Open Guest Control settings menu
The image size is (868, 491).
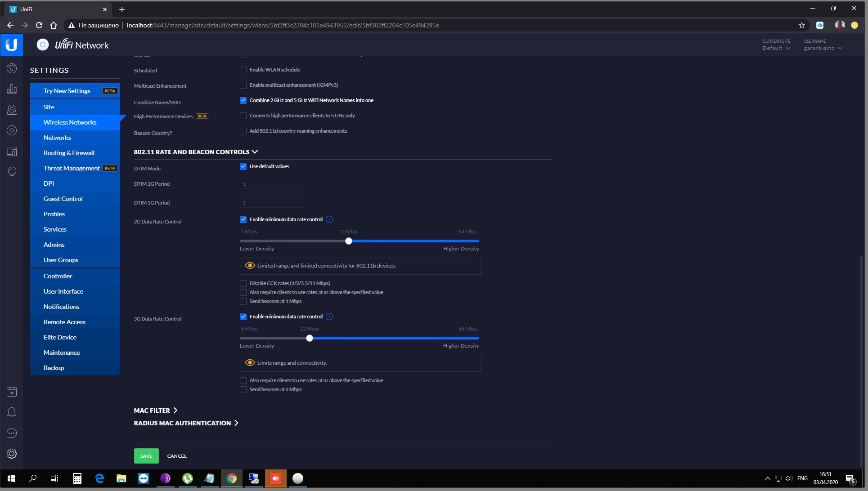pyautogui.click(x=63, y=199)
